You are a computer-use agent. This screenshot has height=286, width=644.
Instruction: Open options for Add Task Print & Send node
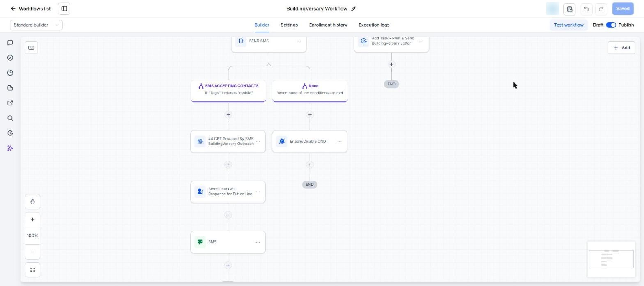tap(421, 41)
